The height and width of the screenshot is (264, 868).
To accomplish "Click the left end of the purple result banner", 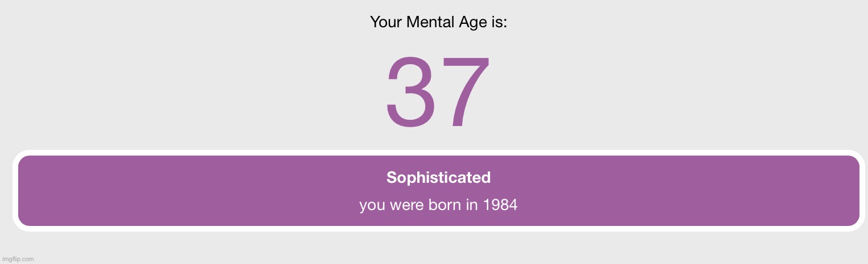I will click(34, 191).
